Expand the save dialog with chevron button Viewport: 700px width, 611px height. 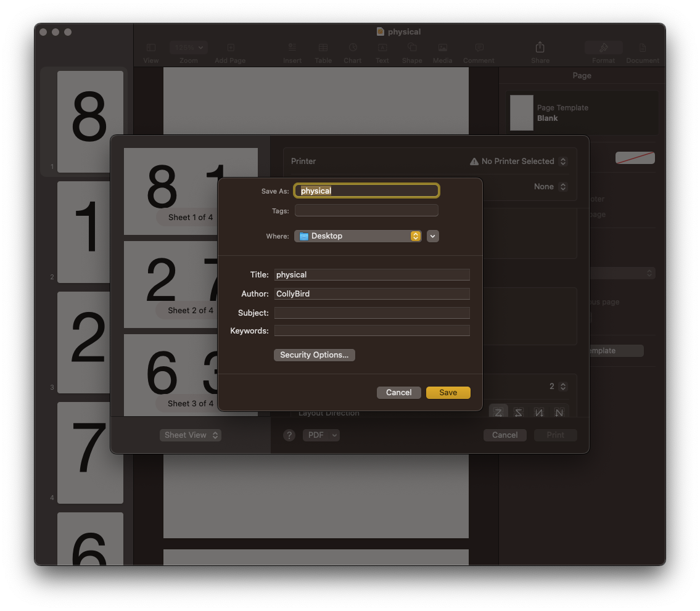pyautogui.click(x=433, y=236)
